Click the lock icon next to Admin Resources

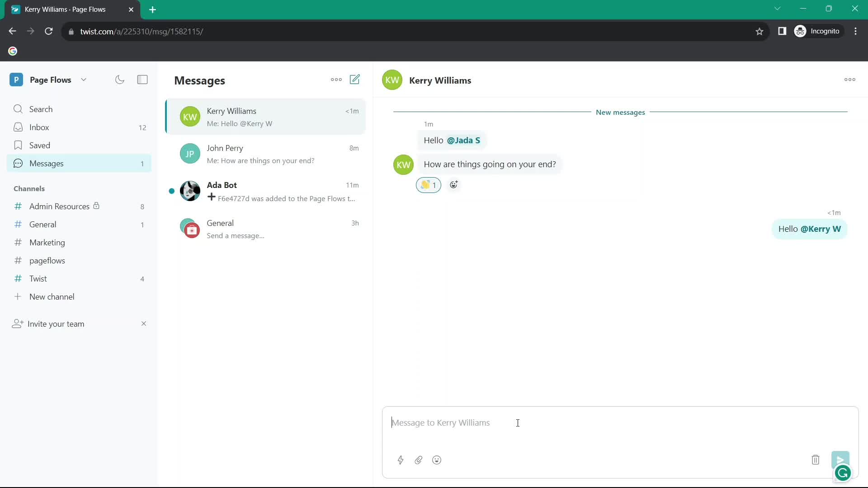[x=96, y=206]
